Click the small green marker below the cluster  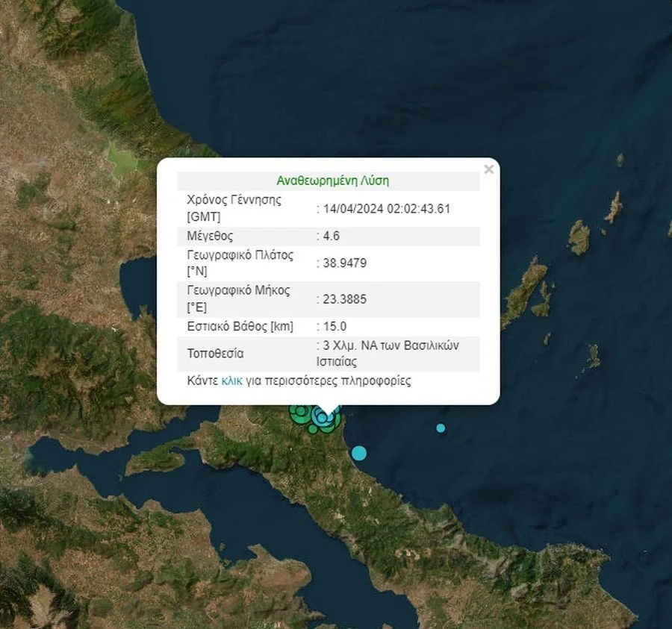pyautogui.click(x=313, y=429)
